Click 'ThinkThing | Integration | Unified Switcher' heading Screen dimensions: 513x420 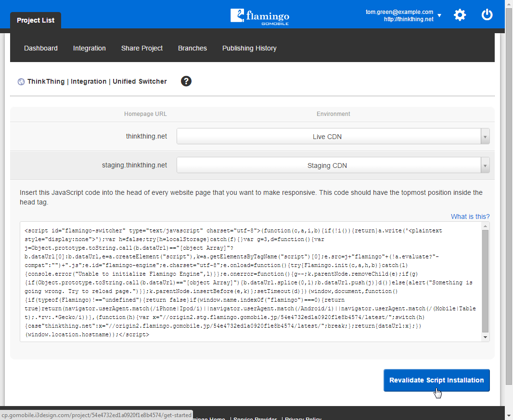click(x=97, y=81)
